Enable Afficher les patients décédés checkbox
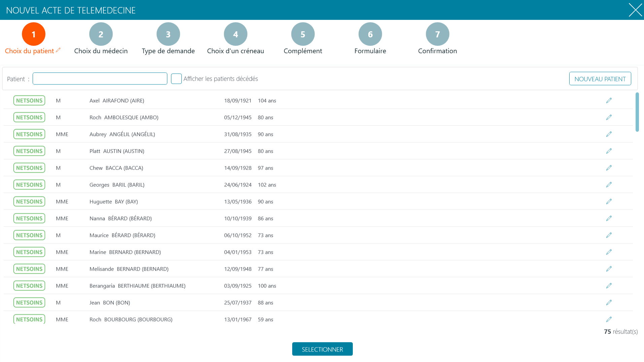 (176, 78)
